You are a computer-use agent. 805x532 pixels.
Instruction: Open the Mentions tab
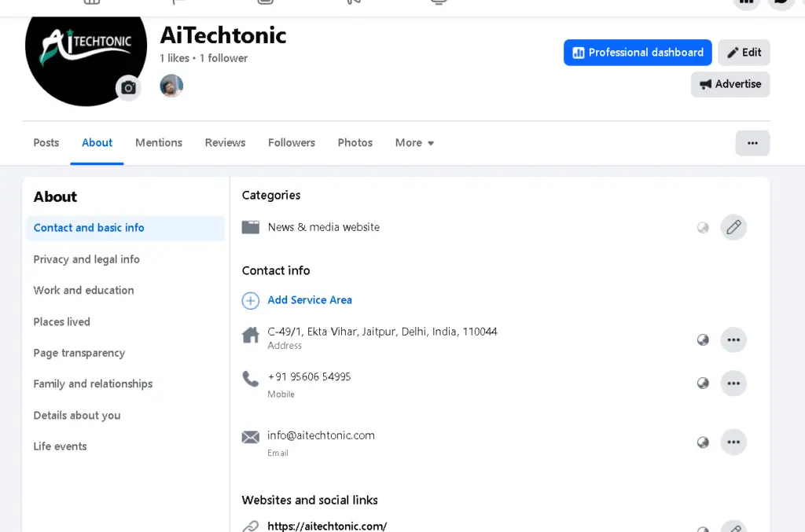tap(159, 142)
